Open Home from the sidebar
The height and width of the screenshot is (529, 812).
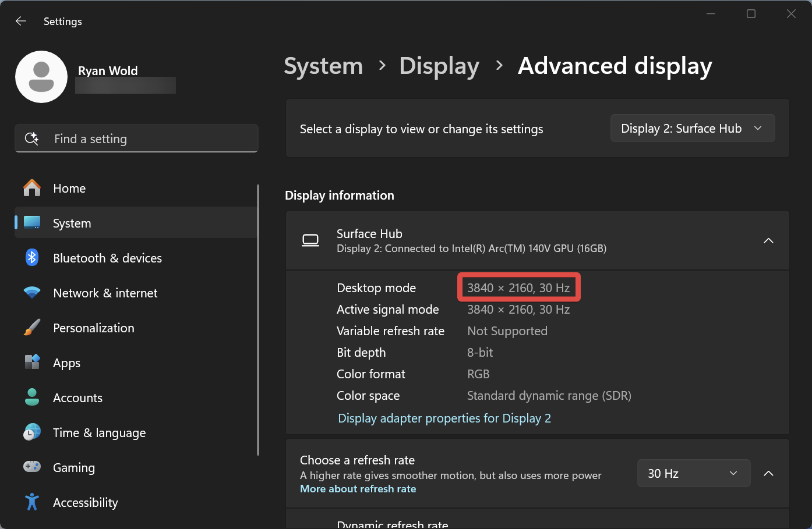(69, 188)
